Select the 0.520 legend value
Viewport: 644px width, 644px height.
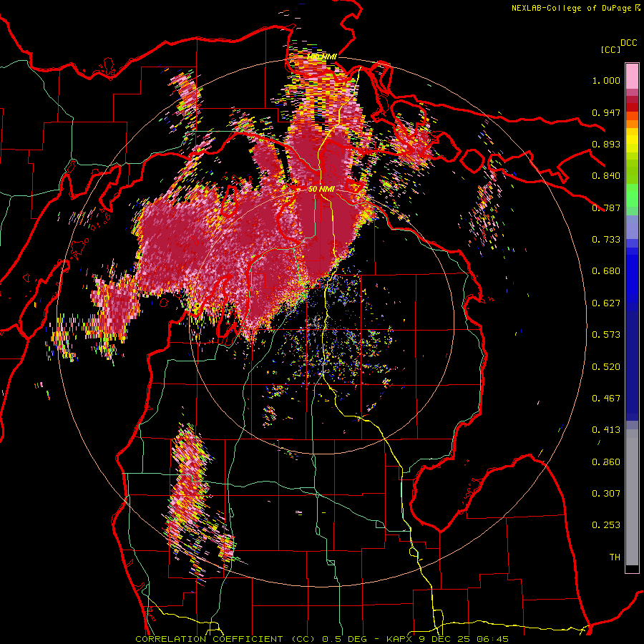click(606, 367)
